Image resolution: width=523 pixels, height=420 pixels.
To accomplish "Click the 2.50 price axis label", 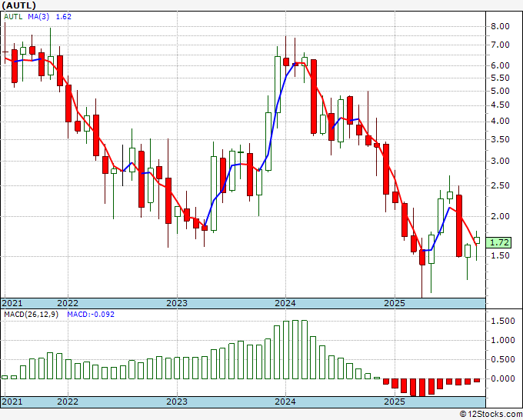I will [x=500, y=185].
